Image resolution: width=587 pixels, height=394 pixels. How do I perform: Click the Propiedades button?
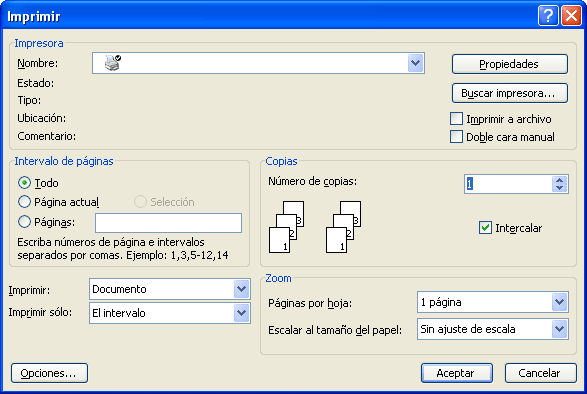coord(510,64)
